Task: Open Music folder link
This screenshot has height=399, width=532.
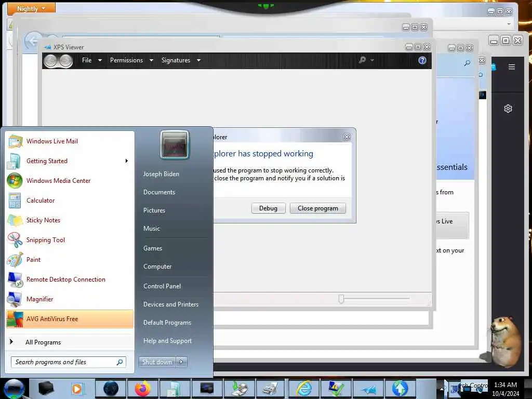Action: [x=151, y=229]
